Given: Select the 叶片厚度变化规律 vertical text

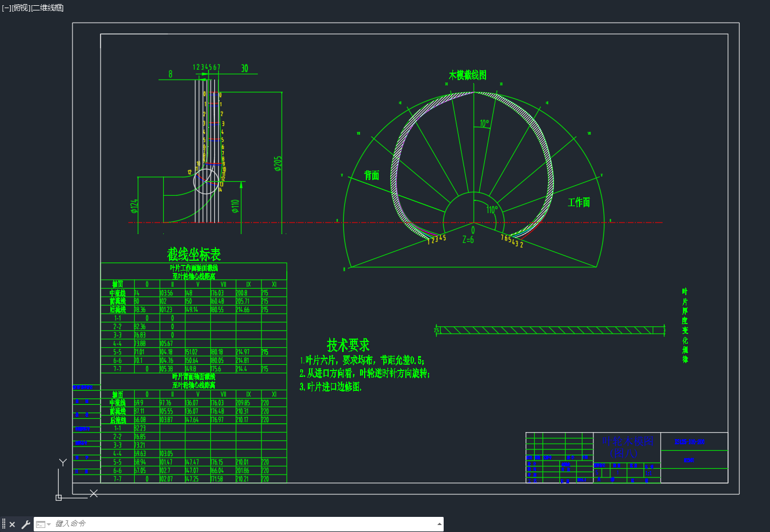Looking at the screenshot, I should point(685,325).
